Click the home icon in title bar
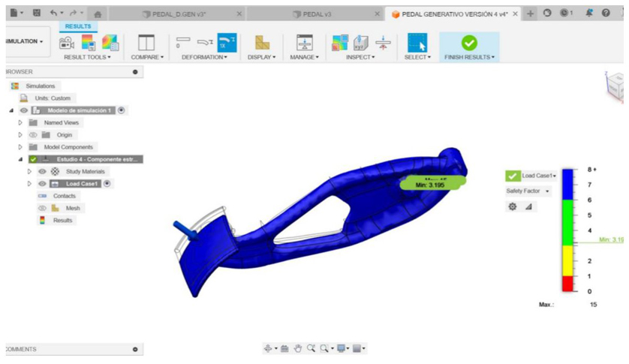 (x=98, y=14)
